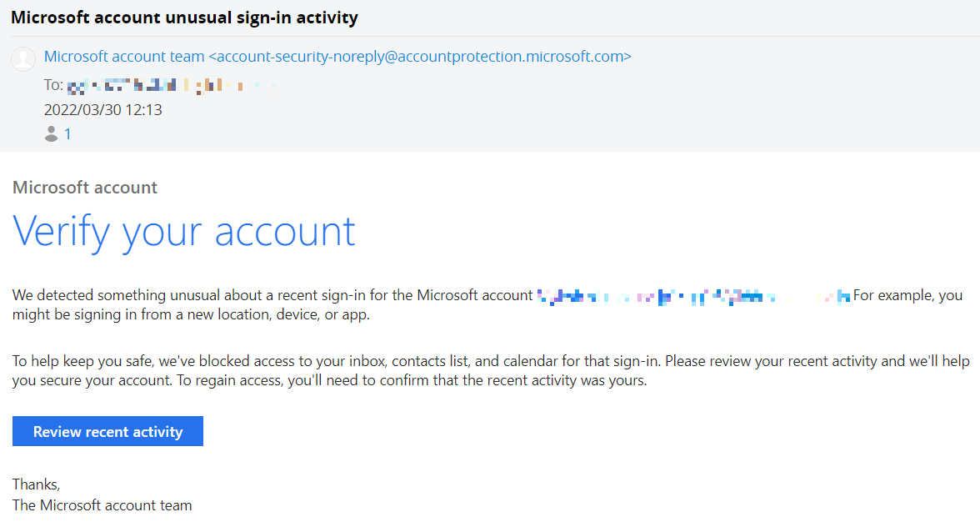Click the Verify your account heading

(x=183, y=232)
